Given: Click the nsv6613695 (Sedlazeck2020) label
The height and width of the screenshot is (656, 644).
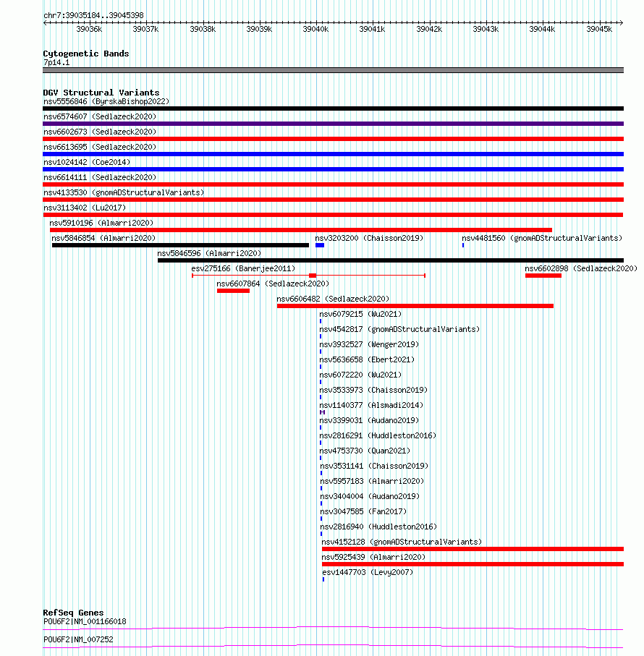Looking at the screenshot, I should tap(100, 148).
